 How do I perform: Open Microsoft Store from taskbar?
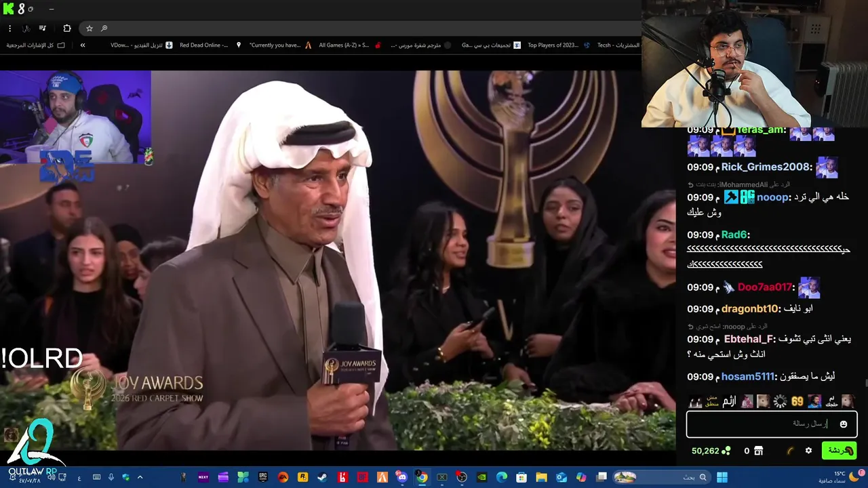click(521, 477)
